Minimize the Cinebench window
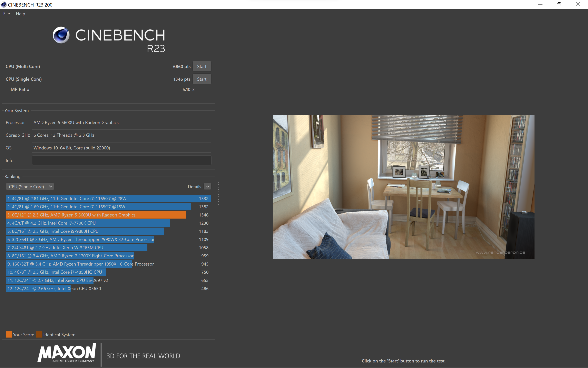 coord(540,4)
